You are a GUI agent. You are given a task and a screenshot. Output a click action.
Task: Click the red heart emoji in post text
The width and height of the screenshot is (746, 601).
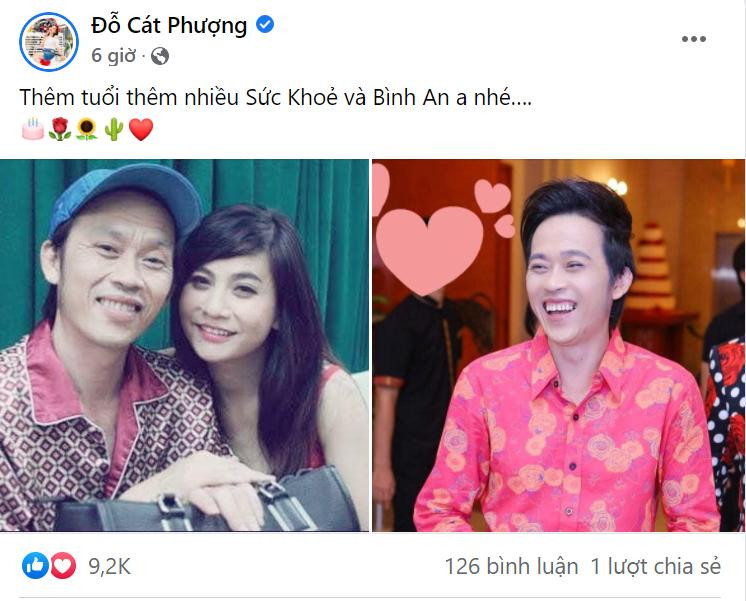point(141,129)
